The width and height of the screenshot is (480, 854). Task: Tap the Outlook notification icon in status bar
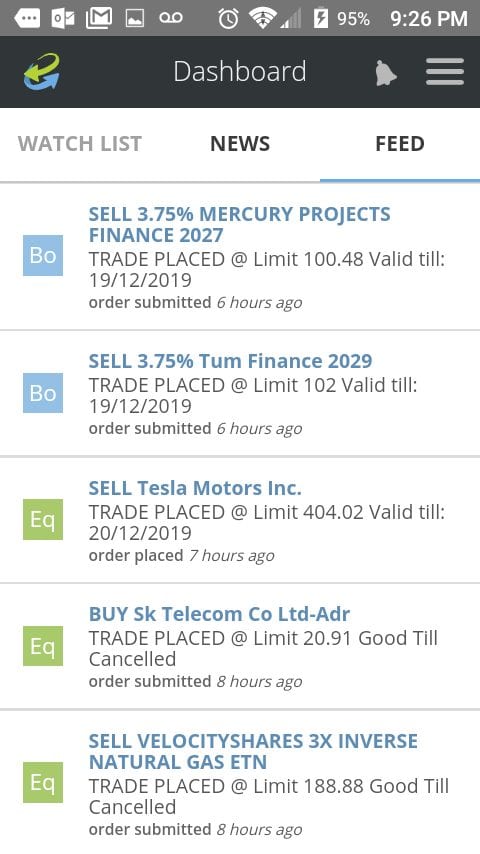tap(63, 19)
